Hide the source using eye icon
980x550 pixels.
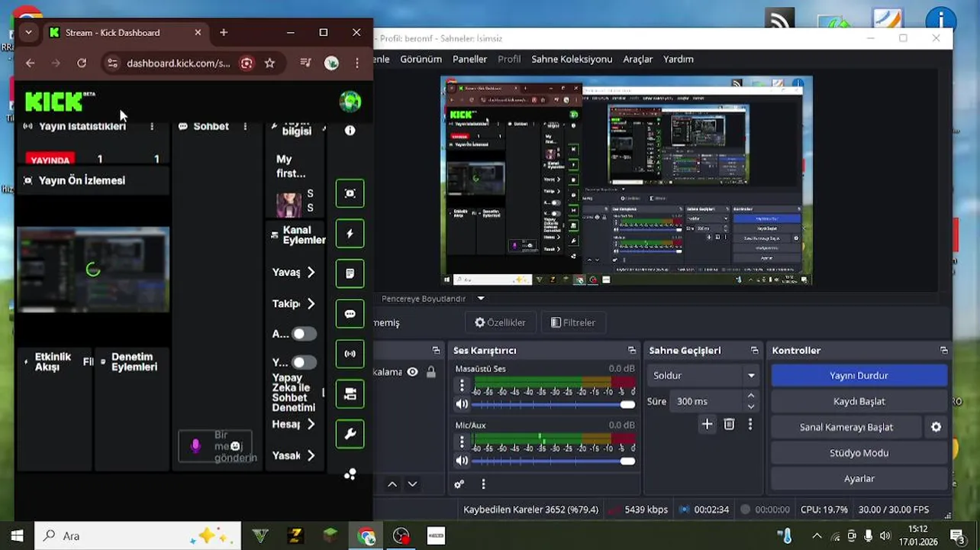click(x=412, y=372)
